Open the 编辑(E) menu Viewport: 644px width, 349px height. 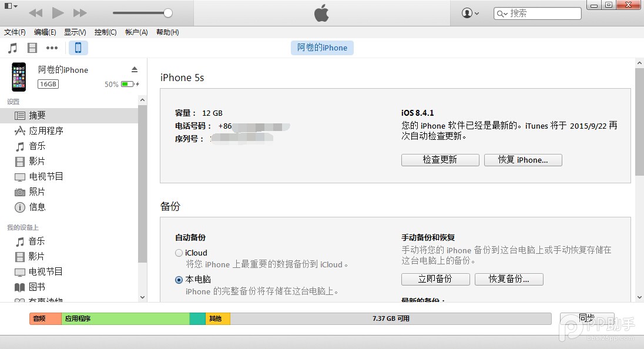(x=45, y=32)
